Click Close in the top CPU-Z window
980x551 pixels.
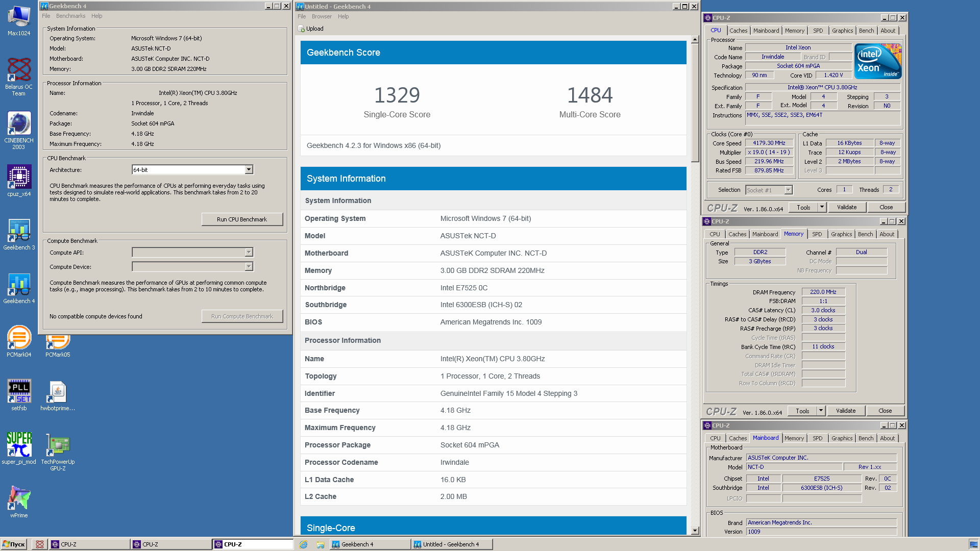[886, 207]
